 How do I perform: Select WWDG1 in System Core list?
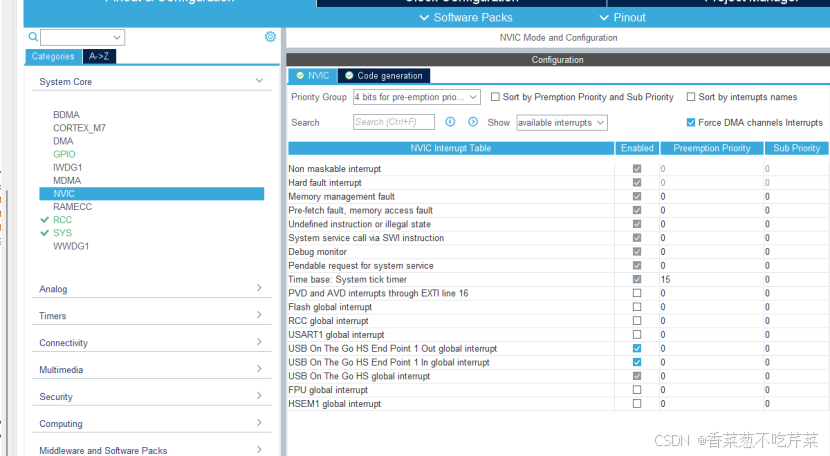pos(71,246)
